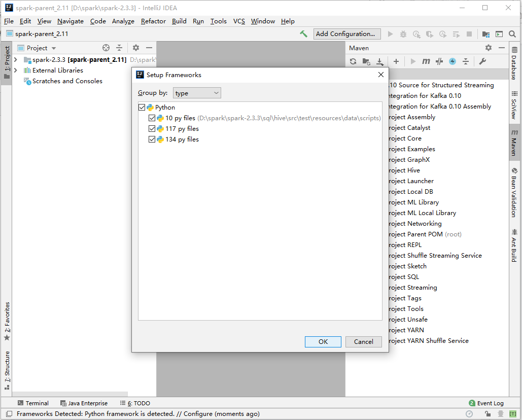
Task: Download sources in the Maven toolbar
Action: tap(379, 61)
